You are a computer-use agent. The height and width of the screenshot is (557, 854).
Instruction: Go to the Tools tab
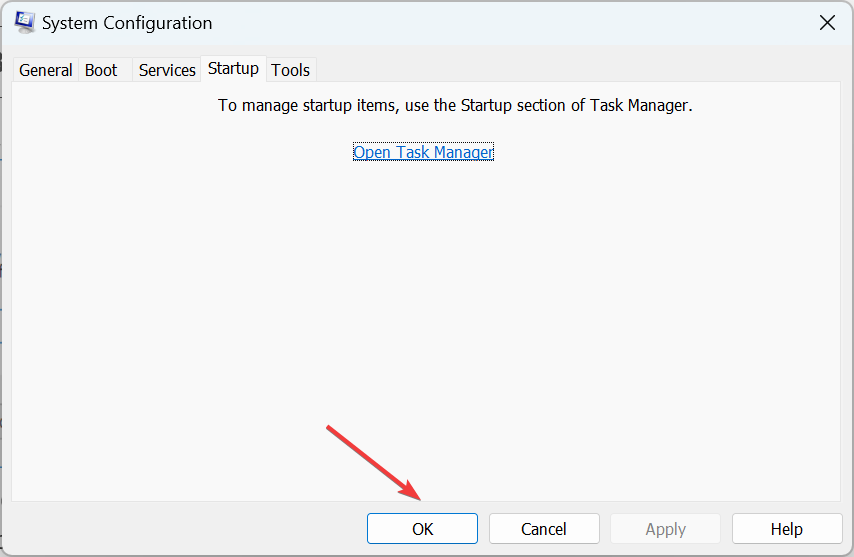click(291, 70)
